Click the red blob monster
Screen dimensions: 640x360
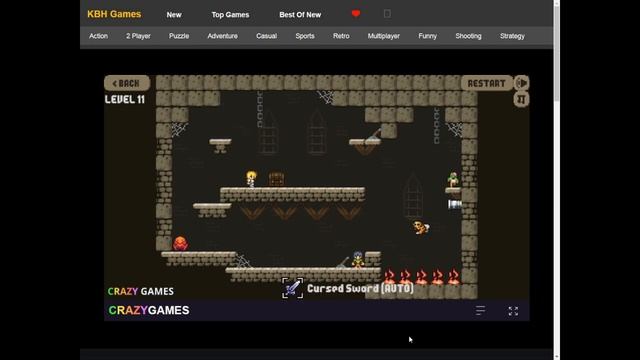tap(180, 243)
